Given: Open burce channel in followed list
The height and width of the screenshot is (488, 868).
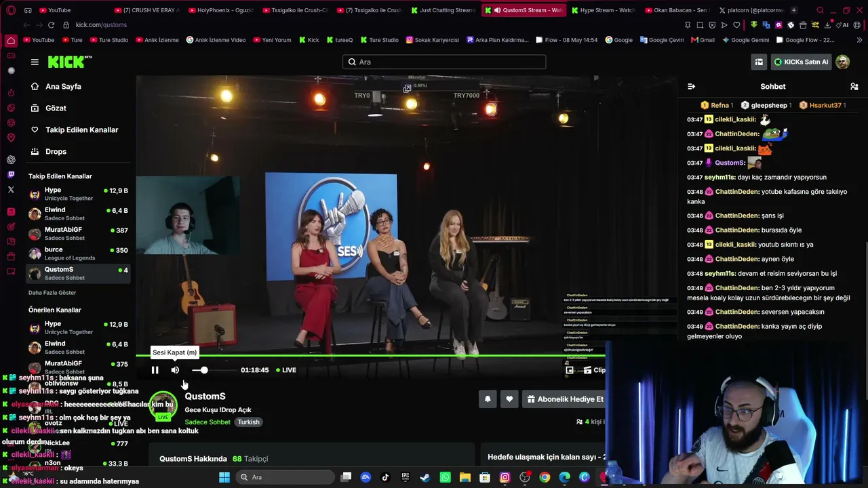Looking at the screenshot, I should click(78, 253).
